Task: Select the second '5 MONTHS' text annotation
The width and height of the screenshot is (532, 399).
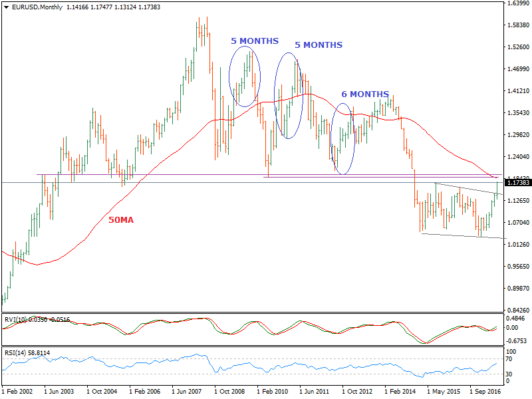Action: (x=319, y=45)
